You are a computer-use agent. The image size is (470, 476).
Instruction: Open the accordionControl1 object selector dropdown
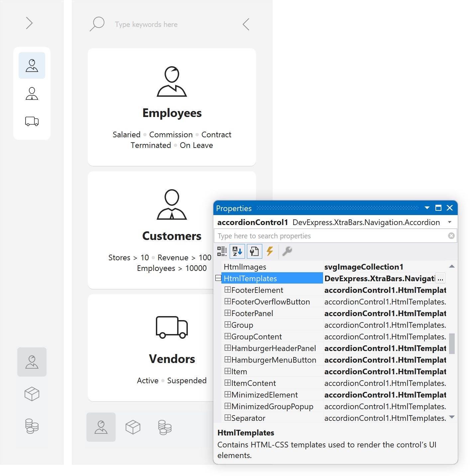(x=450, y=222)
